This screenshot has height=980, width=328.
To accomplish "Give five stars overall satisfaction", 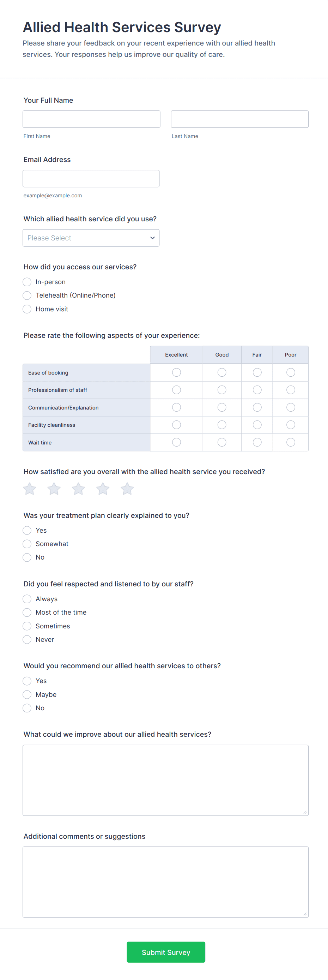I will tap(127, 489).
